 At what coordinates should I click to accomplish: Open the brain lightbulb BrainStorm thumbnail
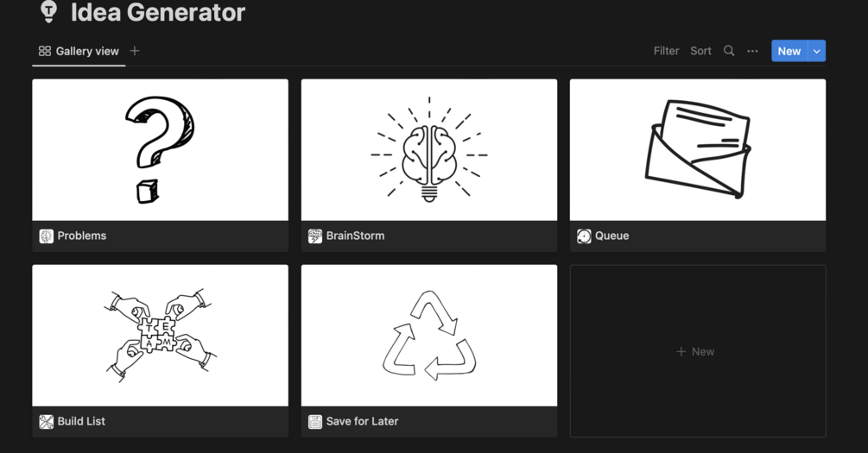tap(429, 150)
